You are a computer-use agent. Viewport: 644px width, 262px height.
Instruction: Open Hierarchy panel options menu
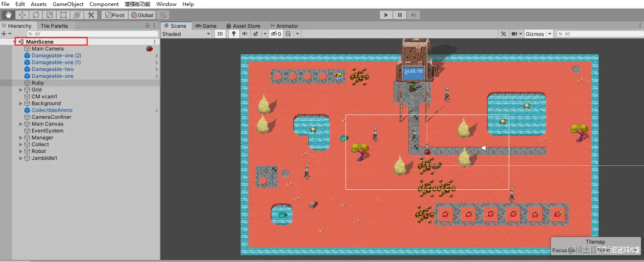point(155,26)
